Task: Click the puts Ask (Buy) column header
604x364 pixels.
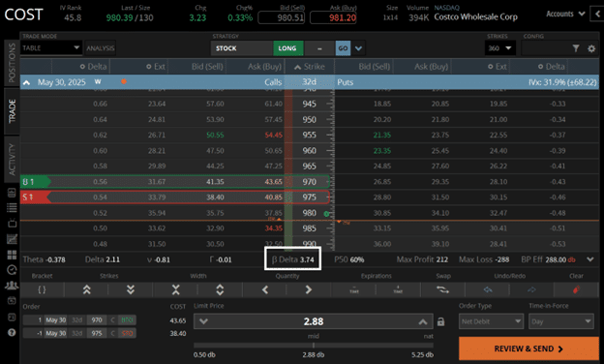Action: click(x=431, y=67)
